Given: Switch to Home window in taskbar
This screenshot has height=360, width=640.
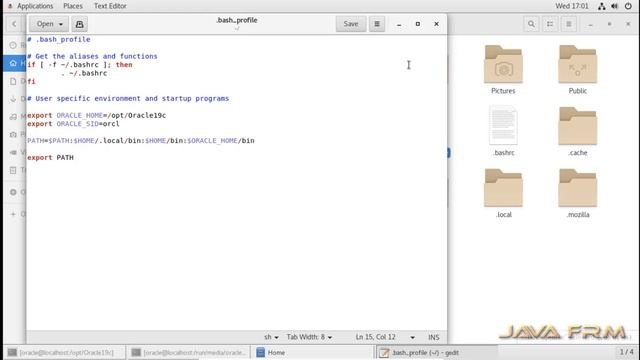Looking at the screenshot, I should [x=313, y=352].
